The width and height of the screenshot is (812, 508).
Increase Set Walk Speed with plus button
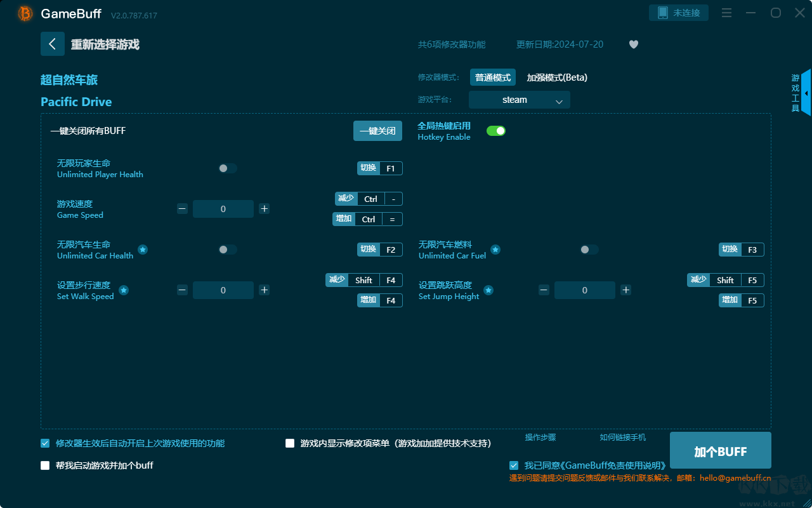pyautogui.click(x=265, y=290)
